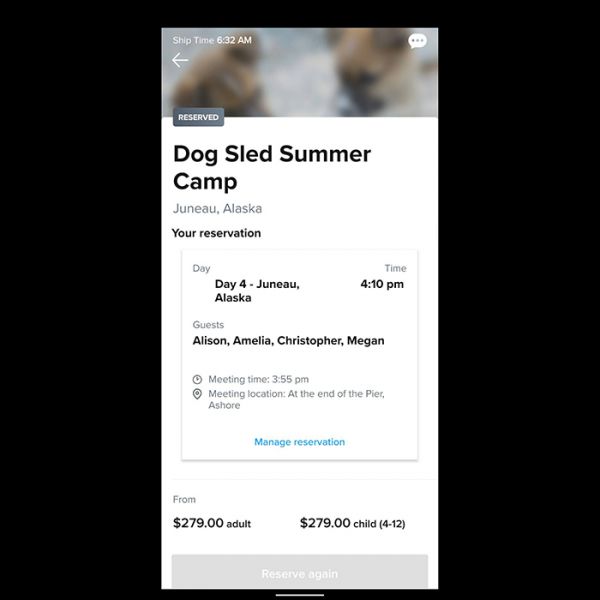
Task: Click the RESERVED status badge
Action: point(198,117)
